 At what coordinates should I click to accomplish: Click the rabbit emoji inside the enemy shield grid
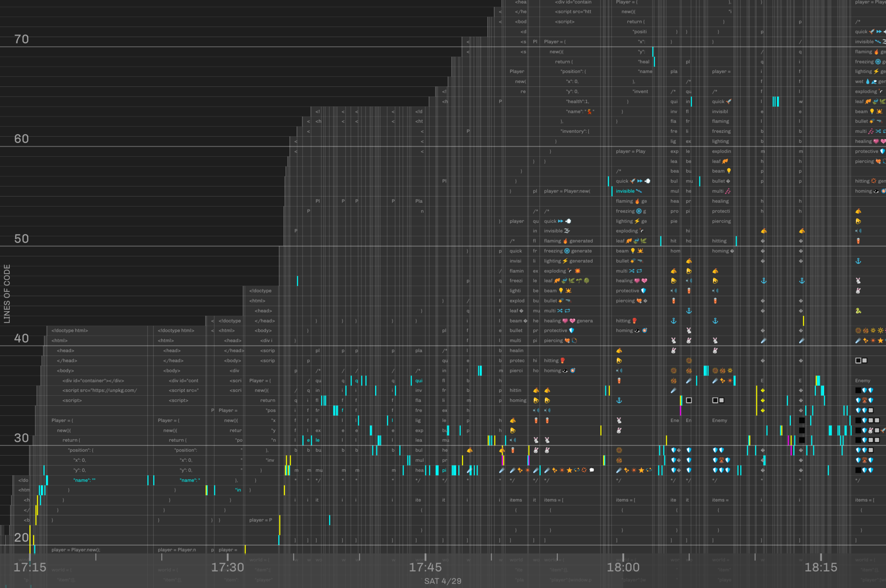(870, 430)
